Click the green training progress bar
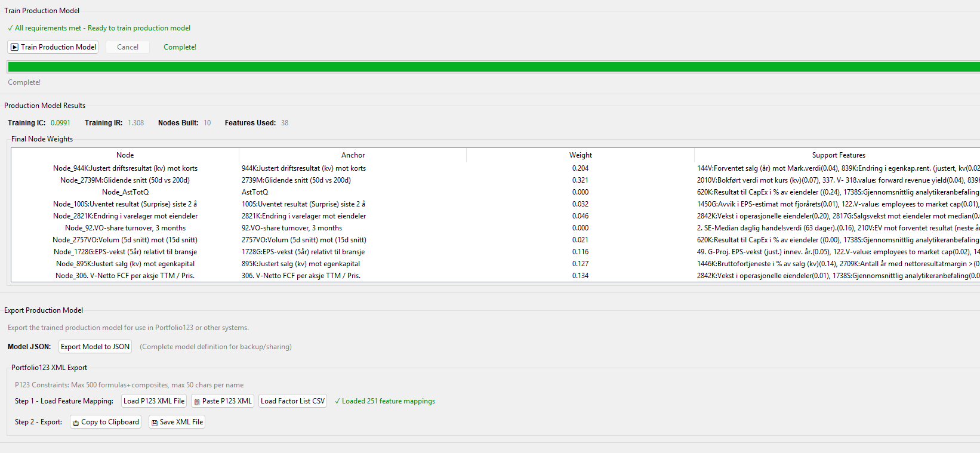 point(493,67)
